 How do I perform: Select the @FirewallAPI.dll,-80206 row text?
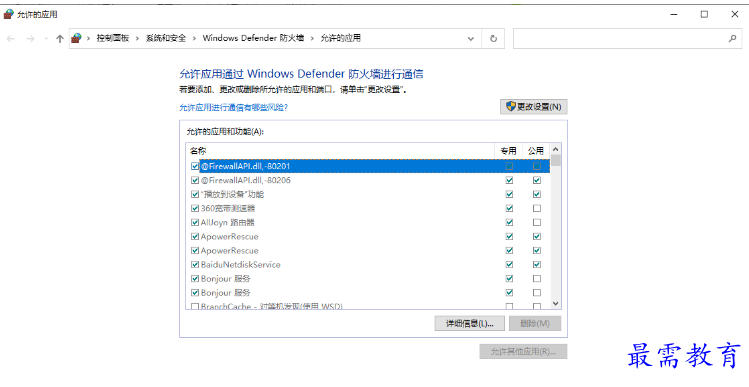pos(246,180)
